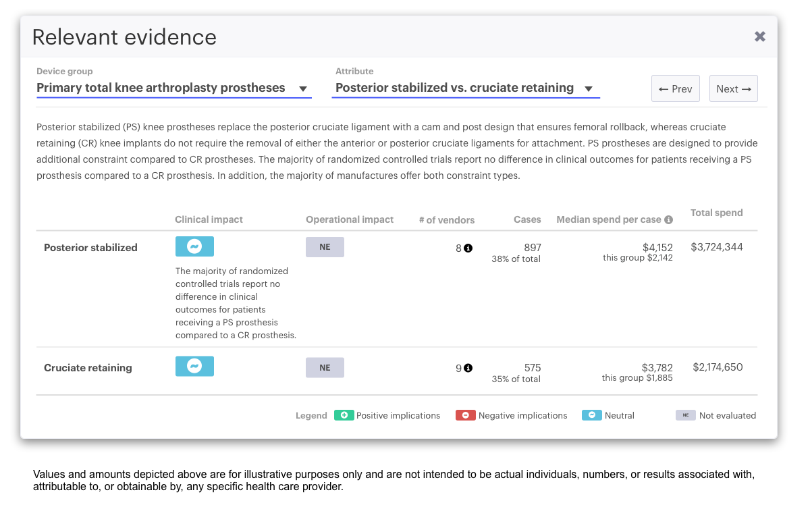Show vendor info for Cruciate retaining
The image size is (810, 532).
[468, 368]
